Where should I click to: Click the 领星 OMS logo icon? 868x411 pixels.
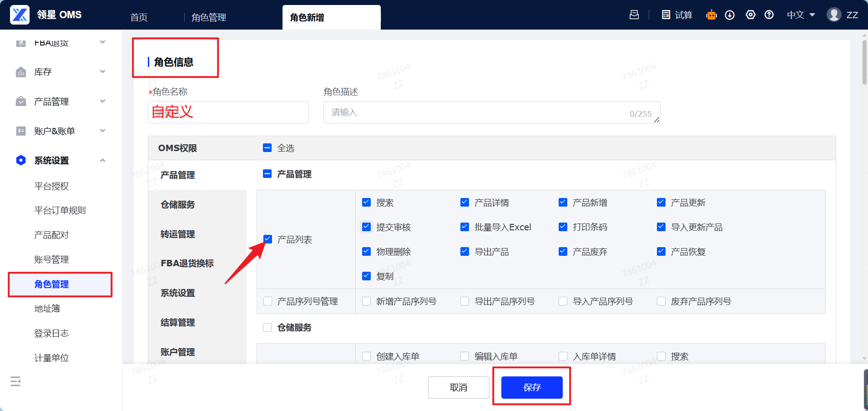pyautogui.click(x=20, y=15)
